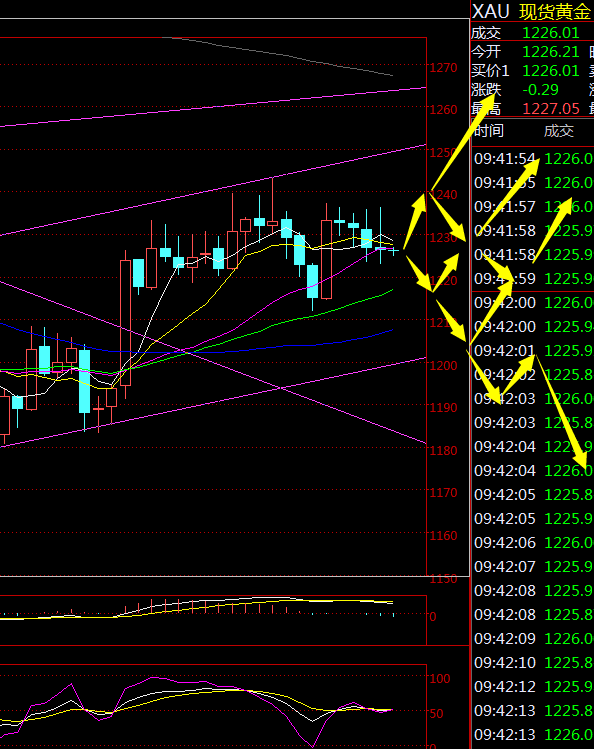Image resolution: width=594 pixels, height=749 pixels.
Task: Click the MACD histogram zero axis label
Action: click(x=433, y=617)
